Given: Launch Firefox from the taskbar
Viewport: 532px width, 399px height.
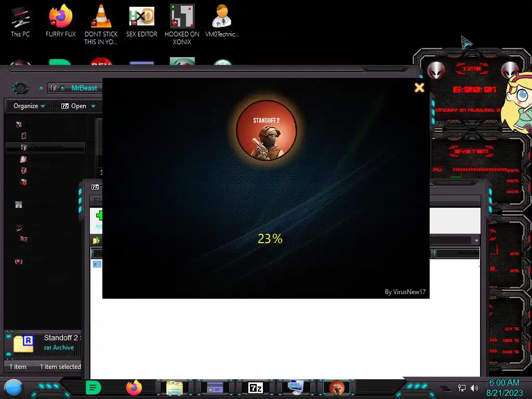Looking at the screenshot, I should 134,388.
